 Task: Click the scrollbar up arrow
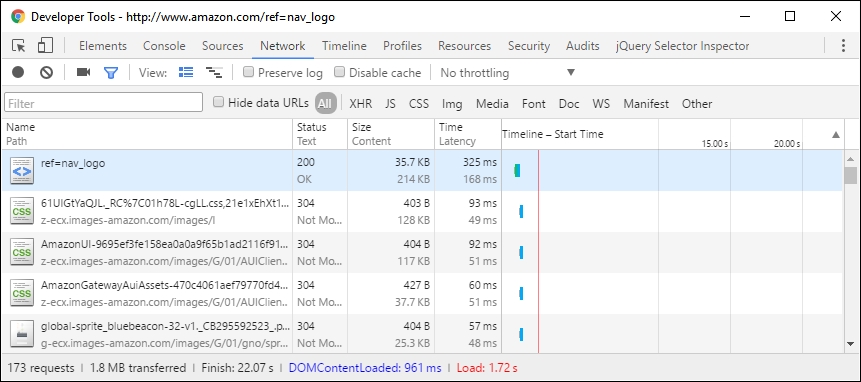(x=851, y=159)
